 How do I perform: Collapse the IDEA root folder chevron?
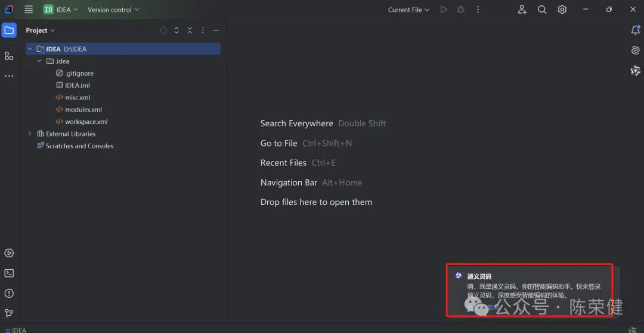[30, 49]
